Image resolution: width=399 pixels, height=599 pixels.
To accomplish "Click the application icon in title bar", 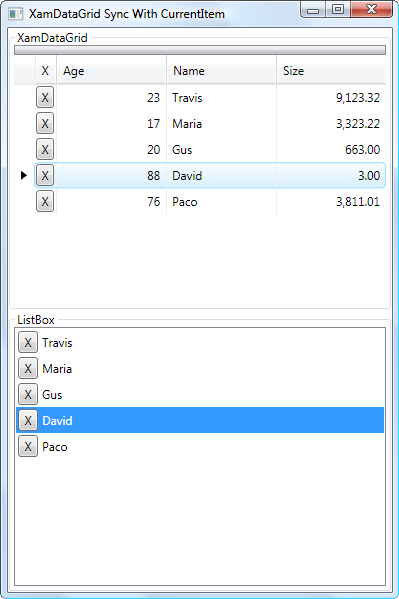I will [x=16, y=14].
